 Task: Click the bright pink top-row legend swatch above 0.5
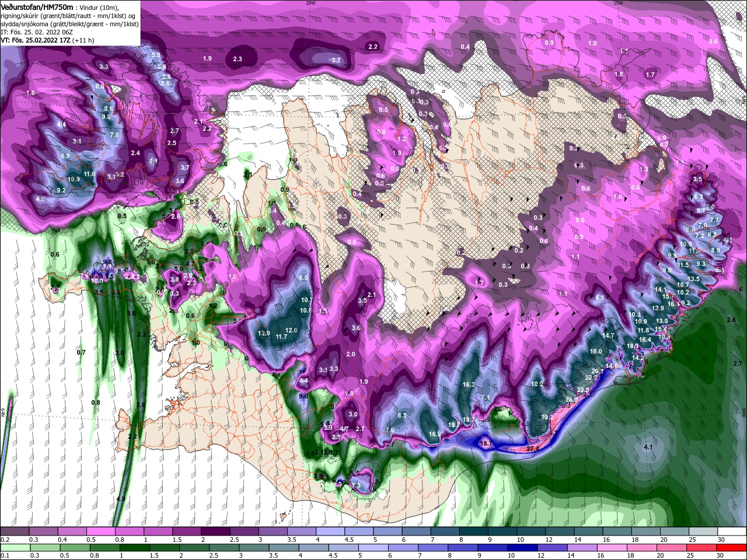[100, 531]
